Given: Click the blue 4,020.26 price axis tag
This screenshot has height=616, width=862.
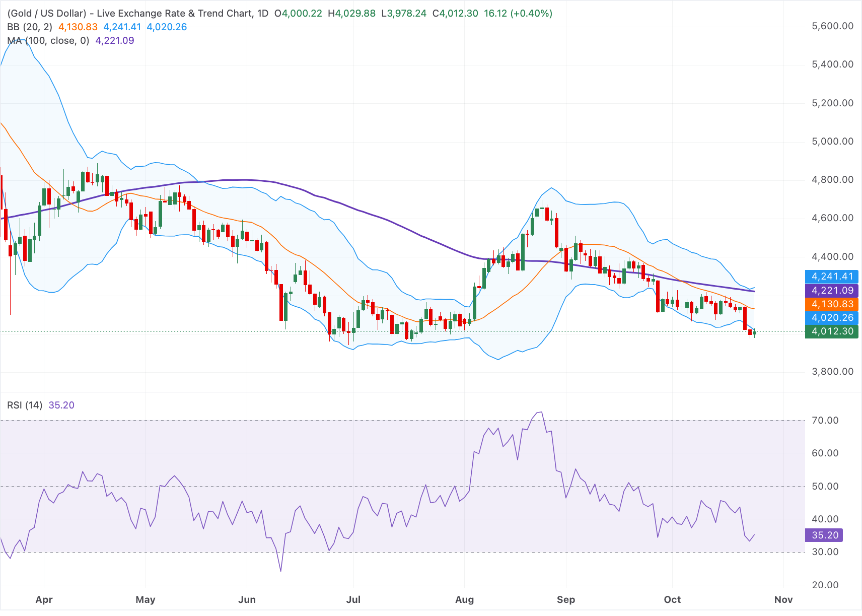Looking at the screenshot, I should pyautogui.click(x=832, y=317).
